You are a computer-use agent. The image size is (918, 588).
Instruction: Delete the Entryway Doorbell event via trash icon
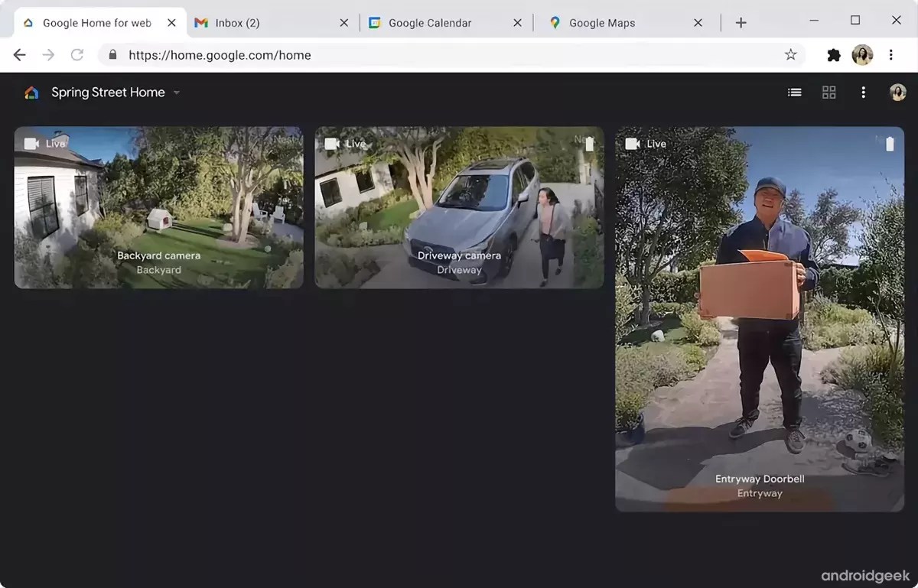coord(890,143)
